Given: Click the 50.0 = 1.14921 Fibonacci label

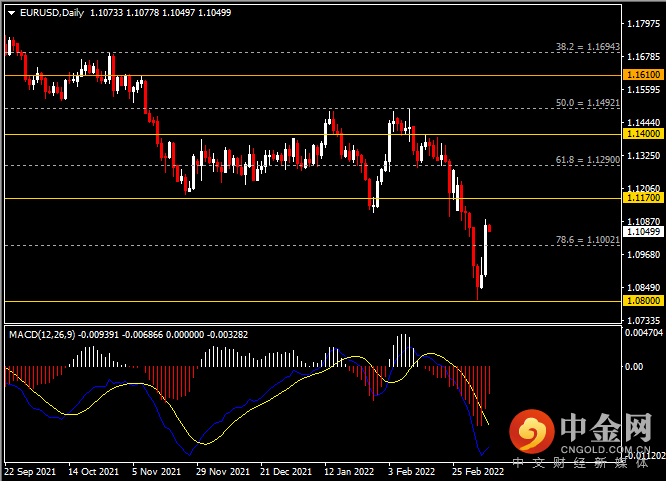Looking at the screenshot, I should (586, 103).
